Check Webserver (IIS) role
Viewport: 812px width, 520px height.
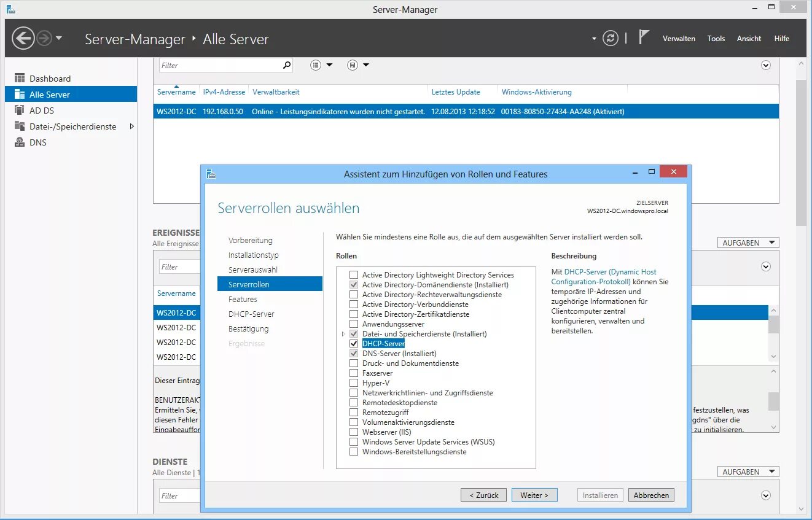click(x=353, y=432)
